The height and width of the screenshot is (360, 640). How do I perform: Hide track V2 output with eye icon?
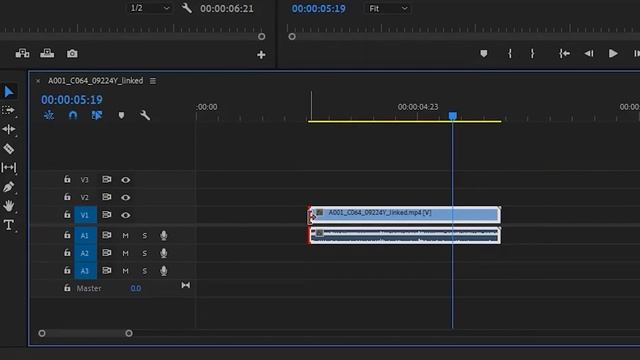click(x=126, y=197)
